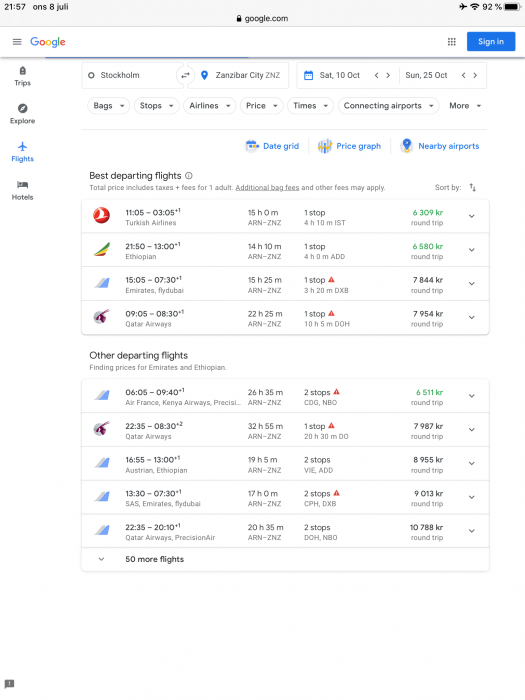Screen dimensions: 525x700
Task: Open the Date grid
Action: [x=272, y=146]
